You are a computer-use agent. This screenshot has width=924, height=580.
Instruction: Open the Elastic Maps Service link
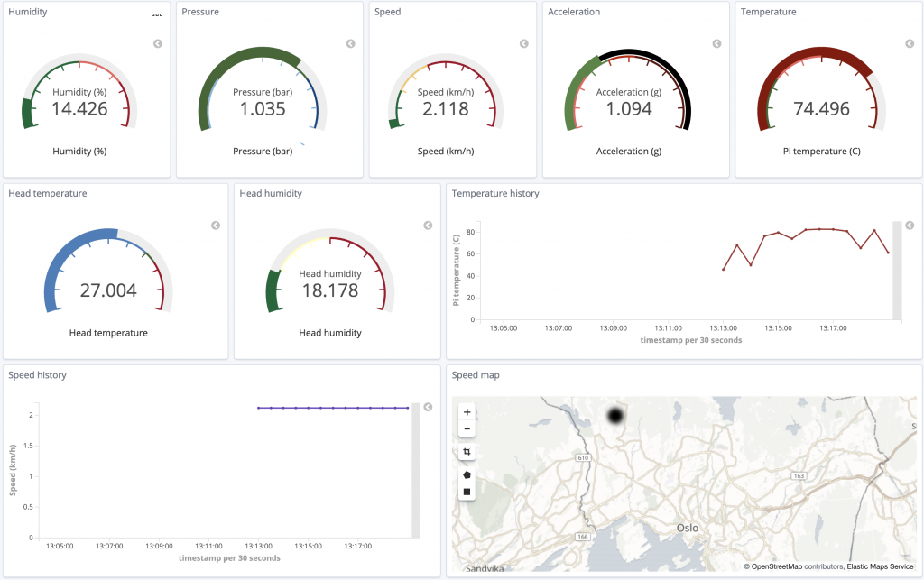click(x=880, y=566)
